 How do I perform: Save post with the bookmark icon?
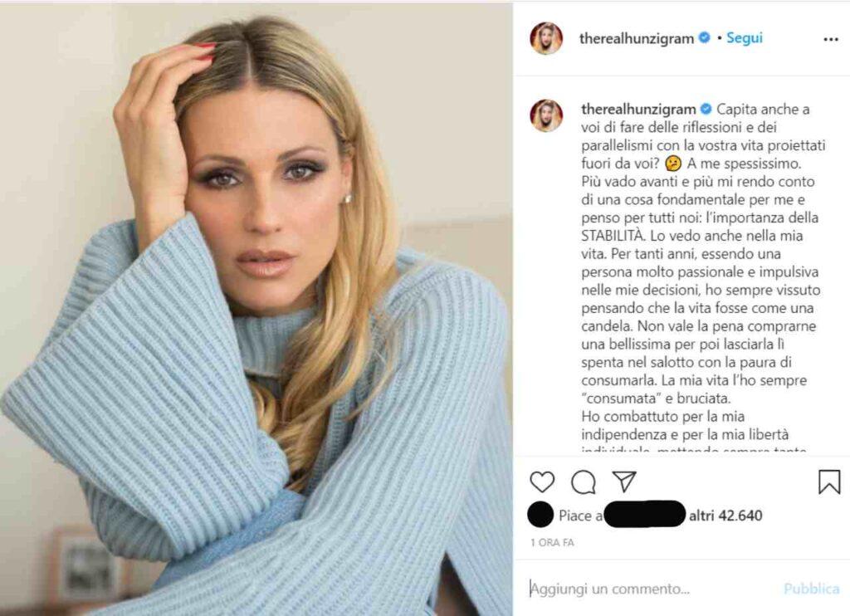click(829, 481)
